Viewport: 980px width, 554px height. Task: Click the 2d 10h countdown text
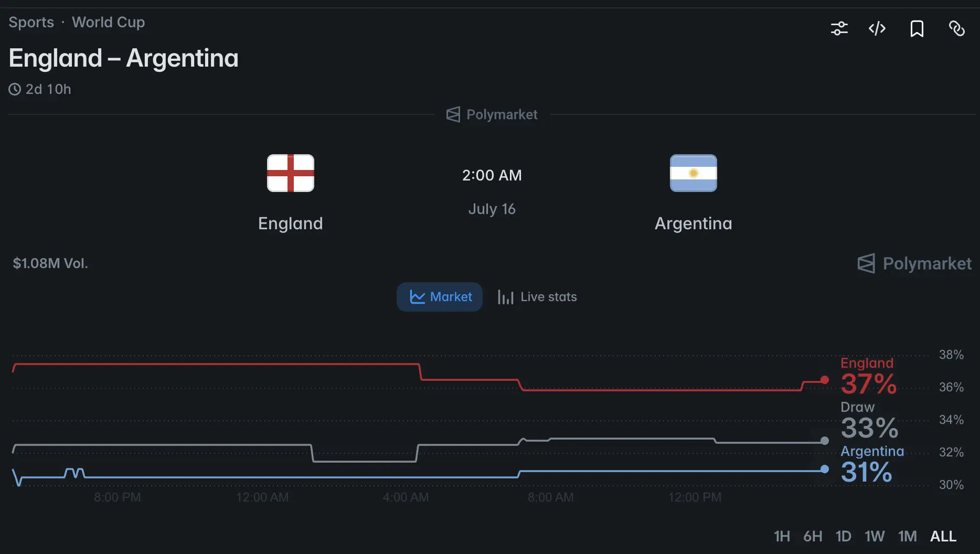click(48, 89)
